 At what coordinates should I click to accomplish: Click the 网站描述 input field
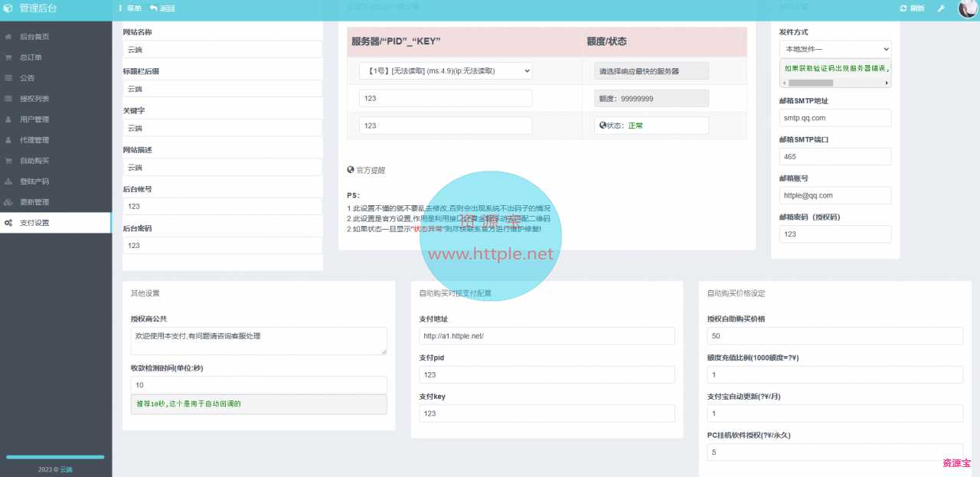(222, 167)
